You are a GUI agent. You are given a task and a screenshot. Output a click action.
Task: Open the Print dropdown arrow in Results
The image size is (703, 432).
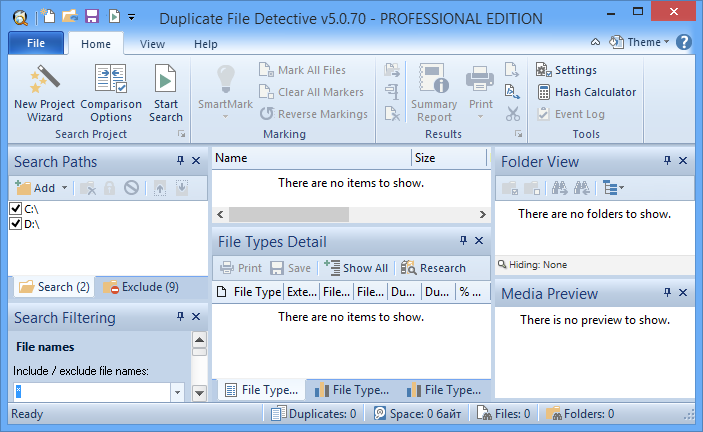pyautogui.click(x=480, y=117)
